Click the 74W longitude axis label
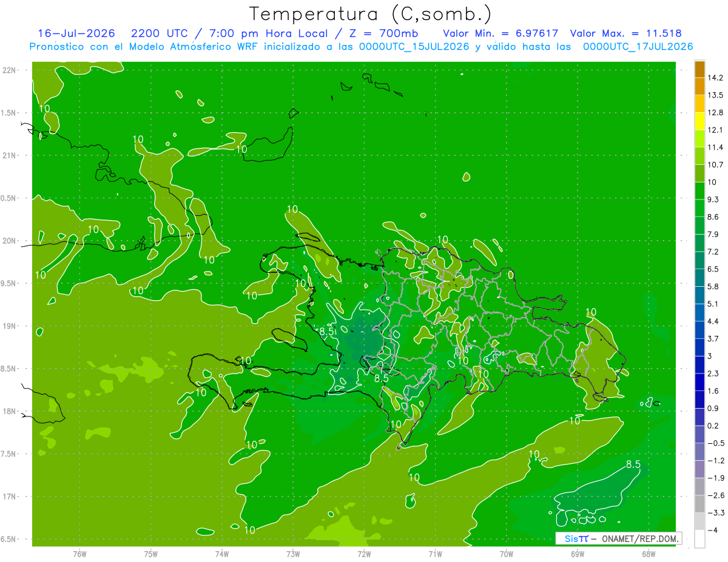The height and width of the screenshot is (562, 728). [x=222, y=554]
